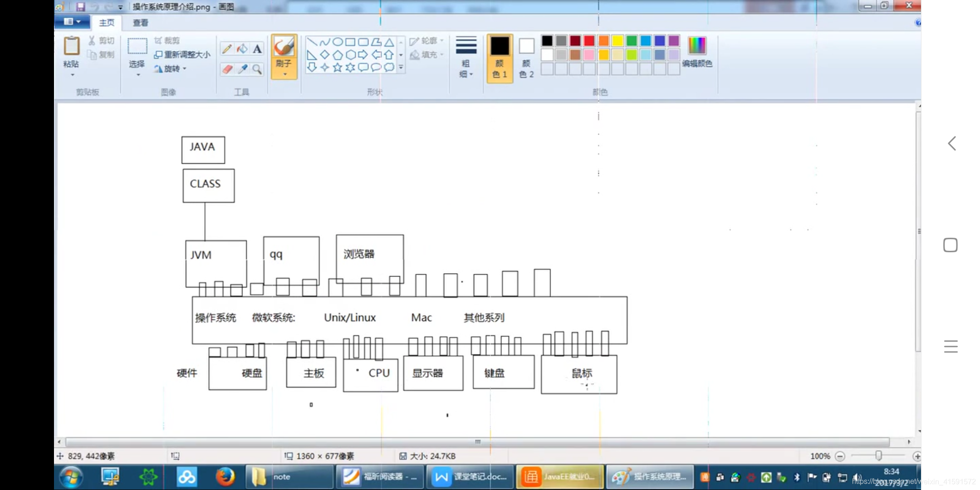This screenshot has height=490, width=980.
Task: Choose the Five-point star shape
Action: [x=338, y=68]
